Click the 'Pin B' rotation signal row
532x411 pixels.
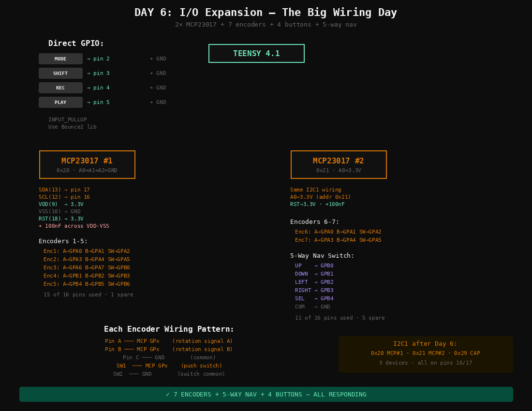coord(169,349)
